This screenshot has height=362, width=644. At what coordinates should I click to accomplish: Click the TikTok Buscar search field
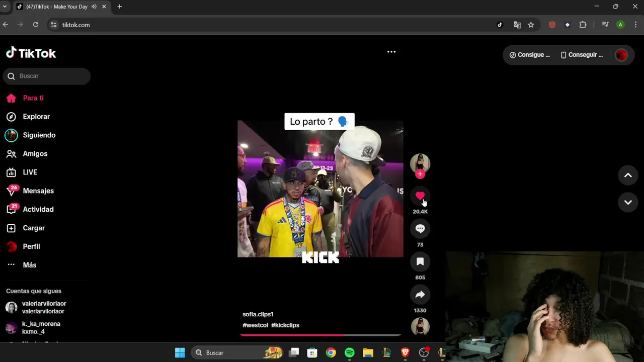point(47,76)
